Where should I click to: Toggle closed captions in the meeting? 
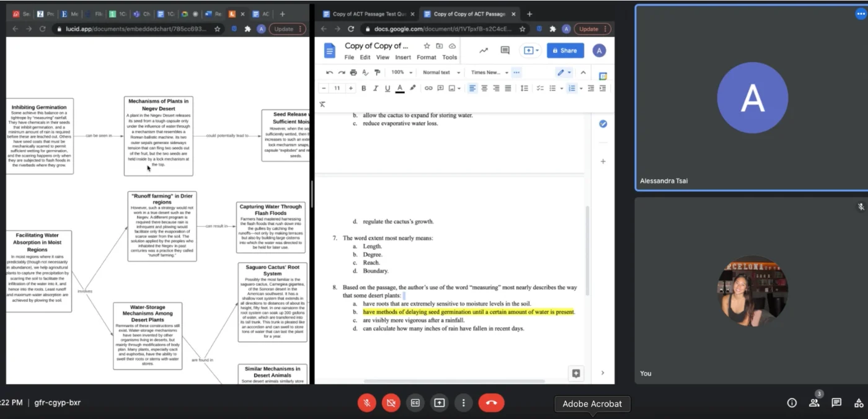415,403
